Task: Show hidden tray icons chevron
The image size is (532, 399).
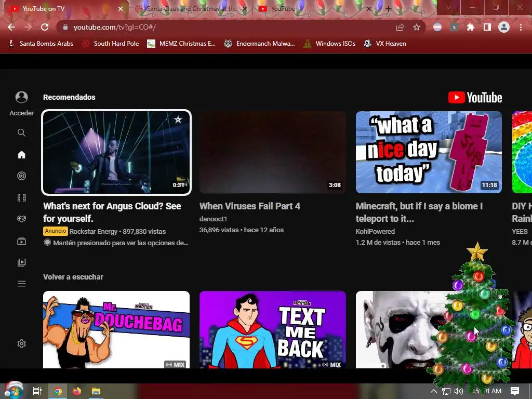Action: point(434,391)
